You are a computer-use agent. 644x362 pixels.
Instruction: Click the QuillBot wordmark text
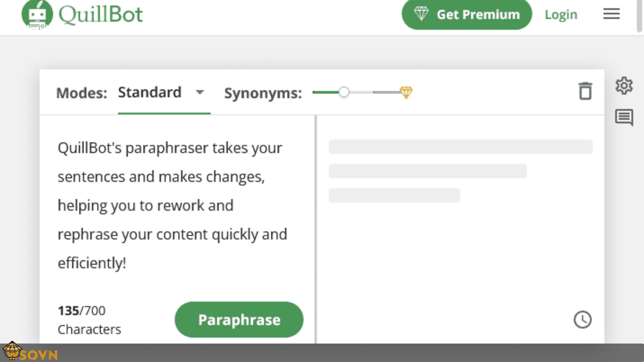101,14
